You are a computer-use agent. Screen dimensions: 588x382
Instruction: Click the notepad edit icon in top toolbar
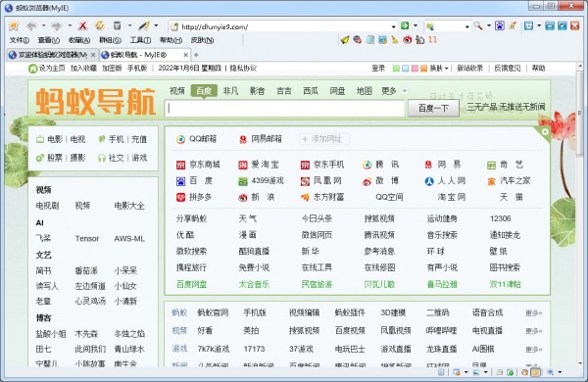click(x=513, y=25)
